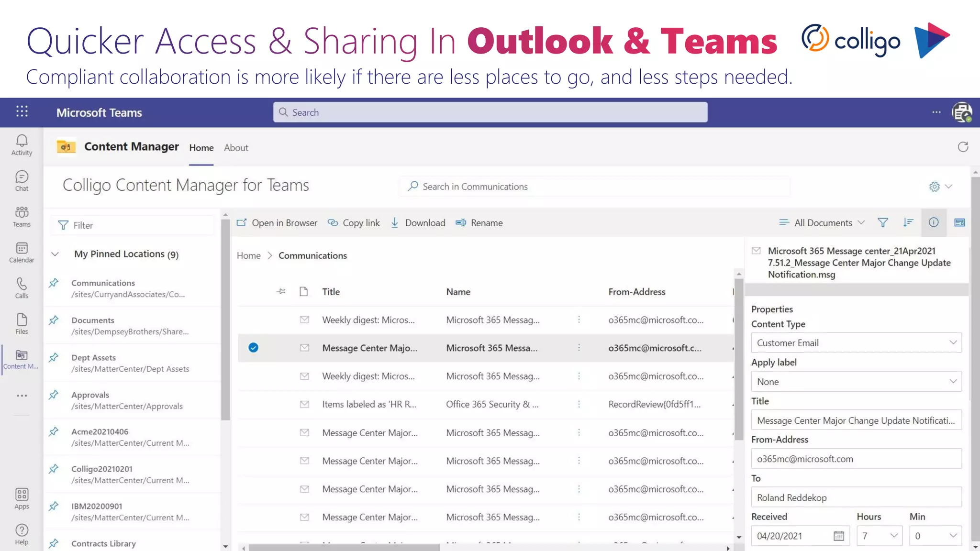Open the Activity feed
Screen dimensions: 980x551
click(22, 145)
